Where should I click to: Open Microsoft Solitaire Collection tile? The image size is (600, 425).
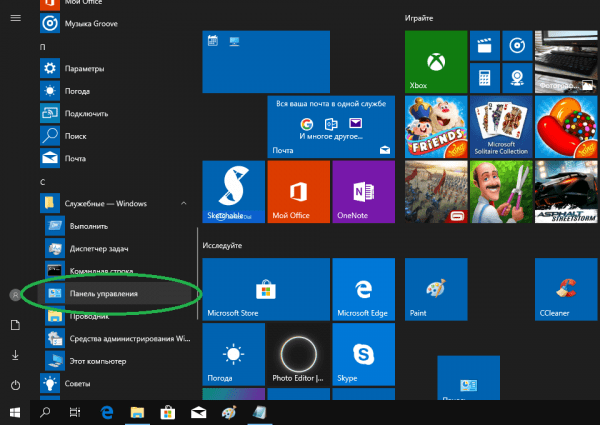[x=501, y=127]
